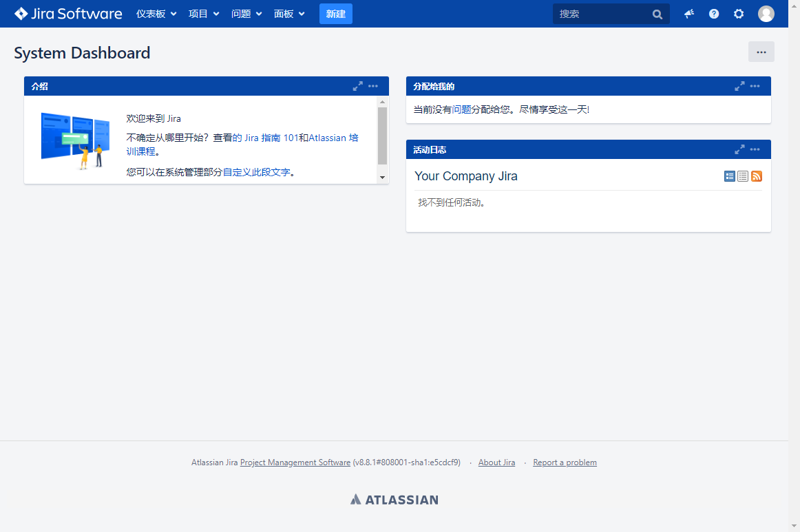This screenshot has width=800, height=532.
Task: Open the 分配给我的 gadget options menu
Action: click(755, 86)
